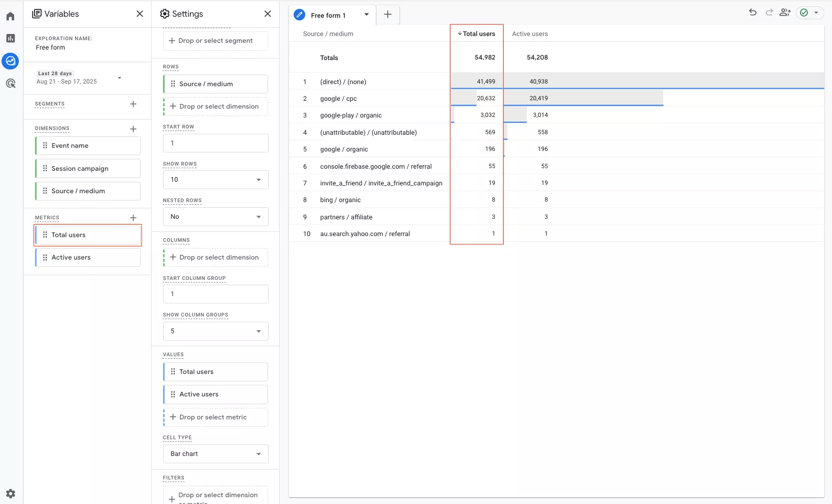The image size is (832, 504).
Task: Click the undo arrow icon
Action: tap(753, 13)
